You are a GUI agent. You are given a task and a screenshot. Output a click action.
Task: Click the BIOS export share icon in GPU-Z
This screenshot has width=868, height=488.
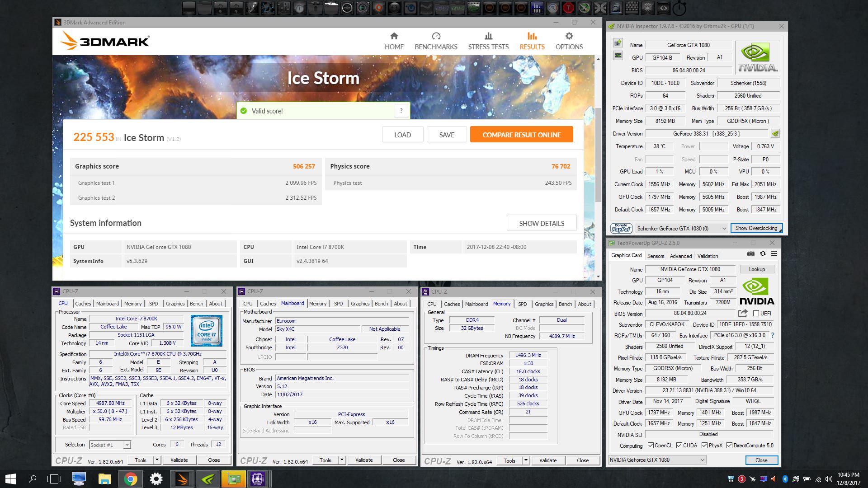pos(743,313)
